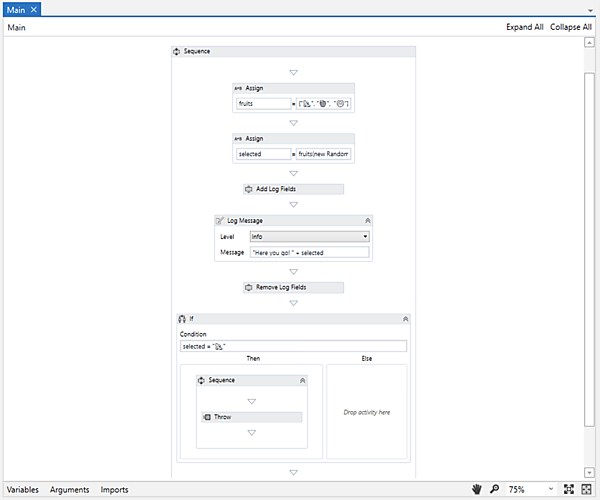Click the Else drop activity area
The width and height of the screenshot is (600, 500).
367,412
